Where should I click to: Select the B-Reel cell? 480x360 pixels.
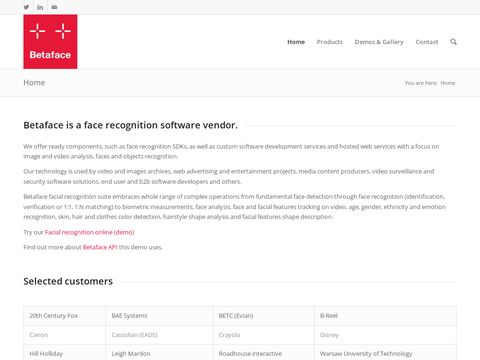pos(385,316)
